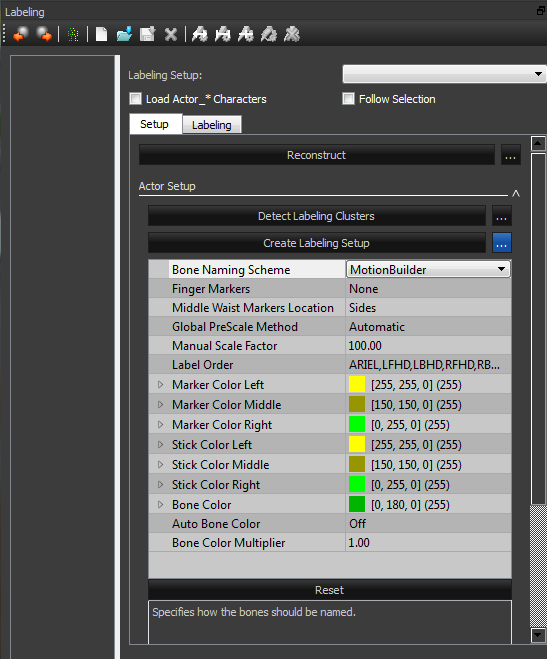
Task: Create a new labeling setup with the blank page icon
Action: [x=101, y=34]
